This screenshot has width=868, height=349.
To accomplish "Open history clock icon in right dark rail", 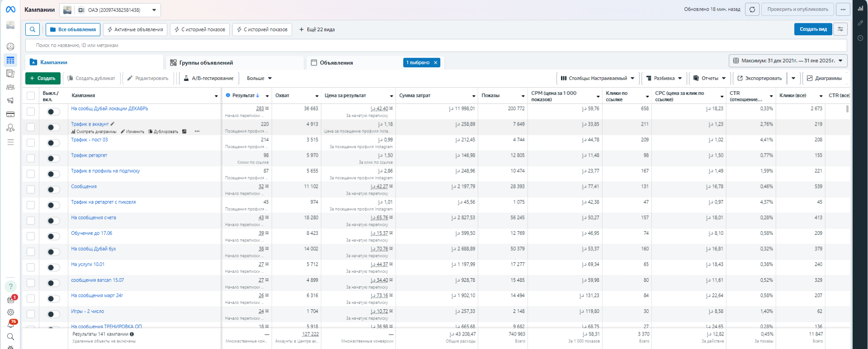I will click(860, 38).
